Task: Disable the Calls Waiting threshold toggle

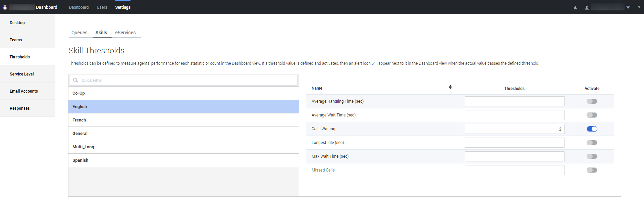Action: tap(592, 129)
